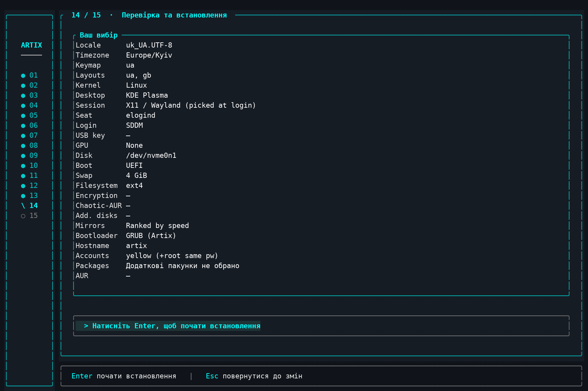Click the 'Перевірка та встановлення' title
Image resolution: width=588 pixels, height=391 pixels.
(174, 15)
